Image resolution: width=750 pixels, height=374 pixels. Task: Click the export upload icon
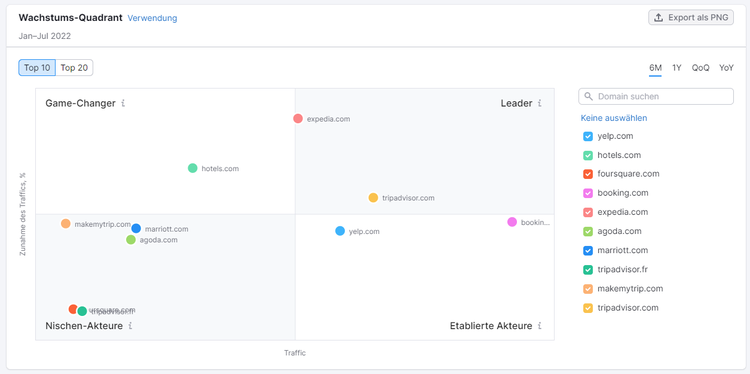coord(659,18)
